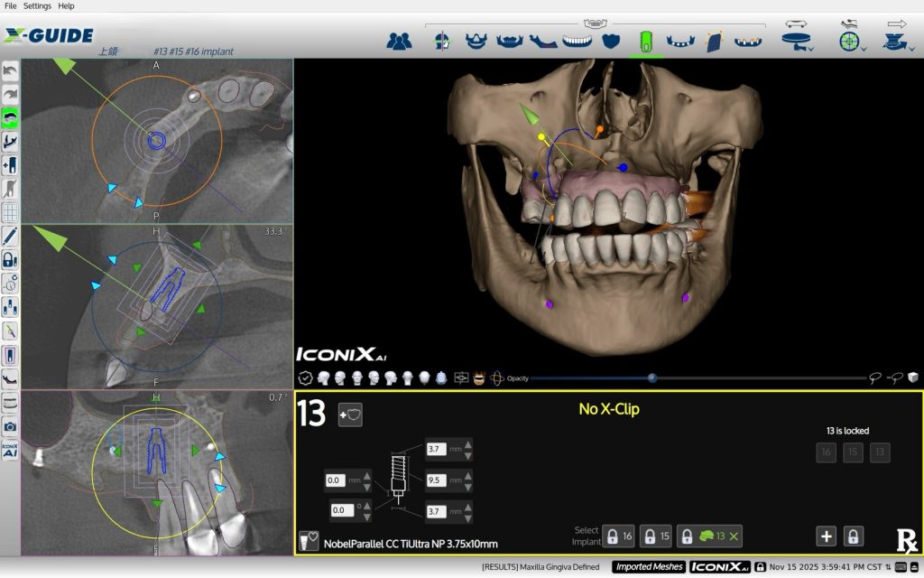
Task: Open the File menu
Action: [11, 5]
